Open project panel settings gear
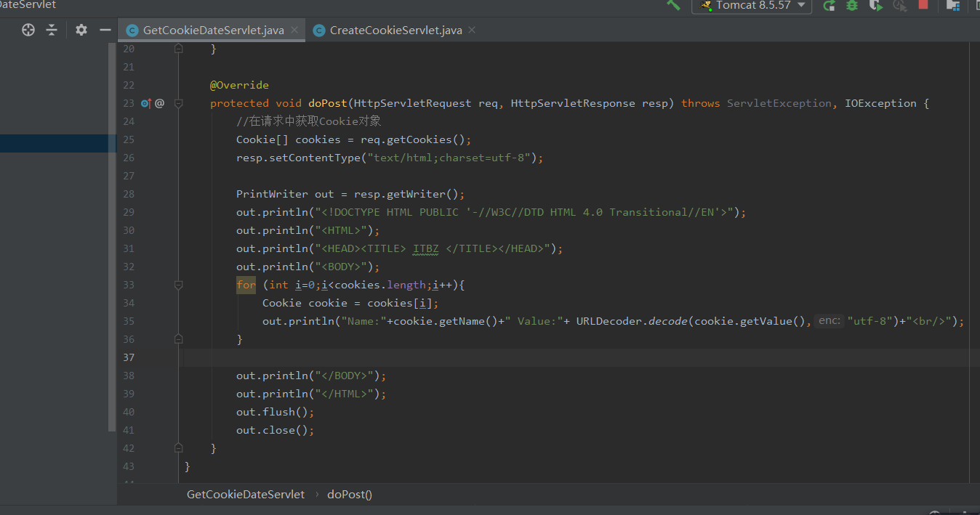The height and width of the screenshot is (515, 980). click(x=81, y=30)
